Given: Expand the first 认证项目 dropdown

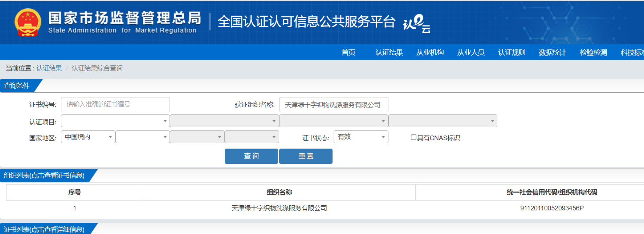Looking at the screenshot, I should point(115,121).
